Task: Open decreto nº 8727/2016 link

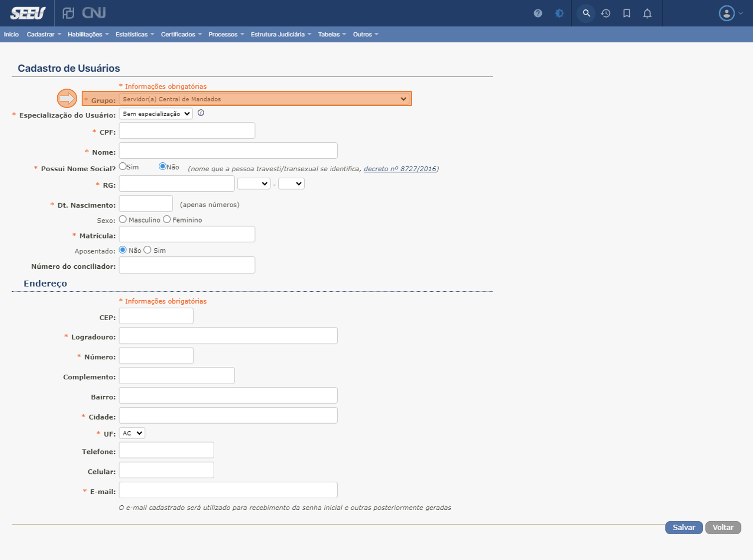Action: click(x=400, y=169)
